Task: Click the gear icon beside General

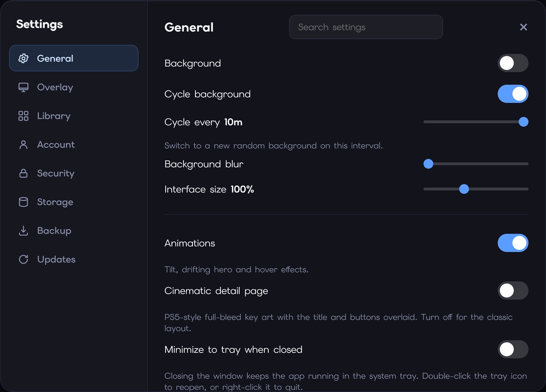Action: coord(23,58)
